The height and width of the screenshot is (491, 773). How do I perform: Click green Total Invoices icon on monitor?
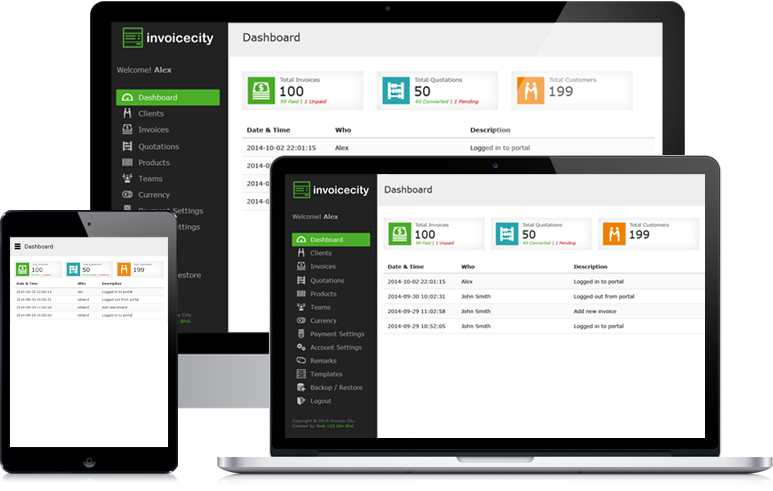(x=261, y=90)
